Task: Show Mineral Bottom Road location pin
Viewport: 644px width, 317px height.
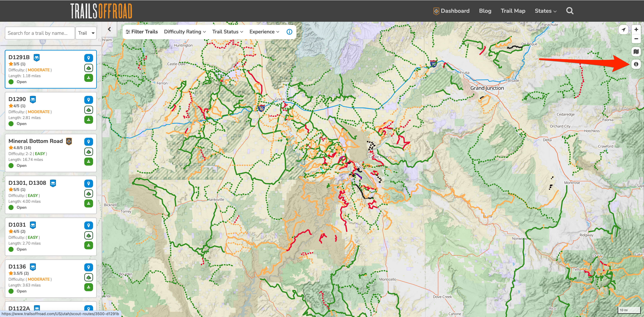Action: point(89,142)
